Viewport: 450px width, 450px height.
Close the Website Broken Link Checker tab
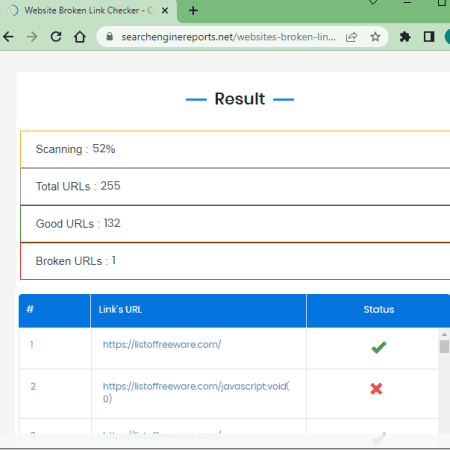[x=165, y=11]
